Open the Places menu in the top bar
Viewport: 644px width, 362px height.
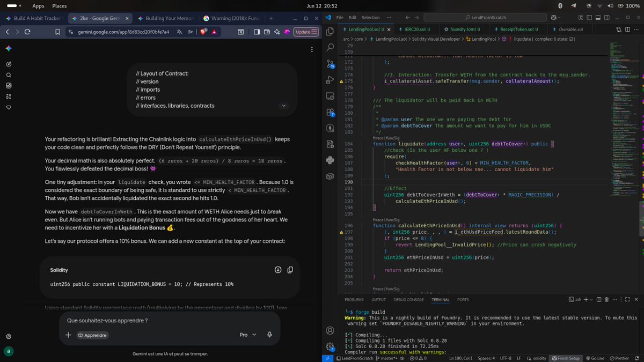60,6
